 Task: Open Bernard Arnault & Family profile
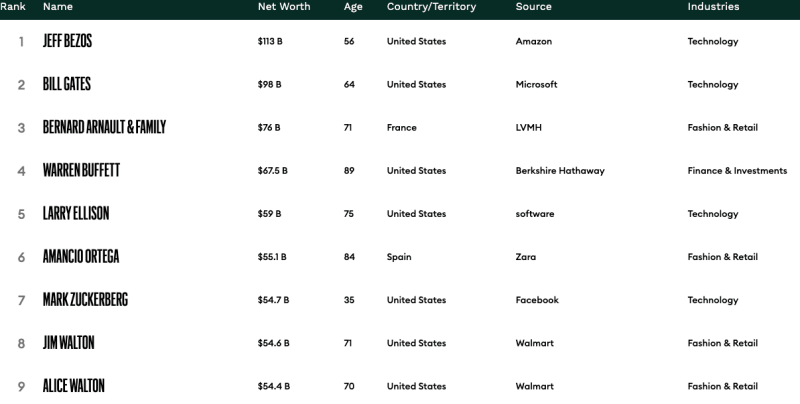(104, 128)
